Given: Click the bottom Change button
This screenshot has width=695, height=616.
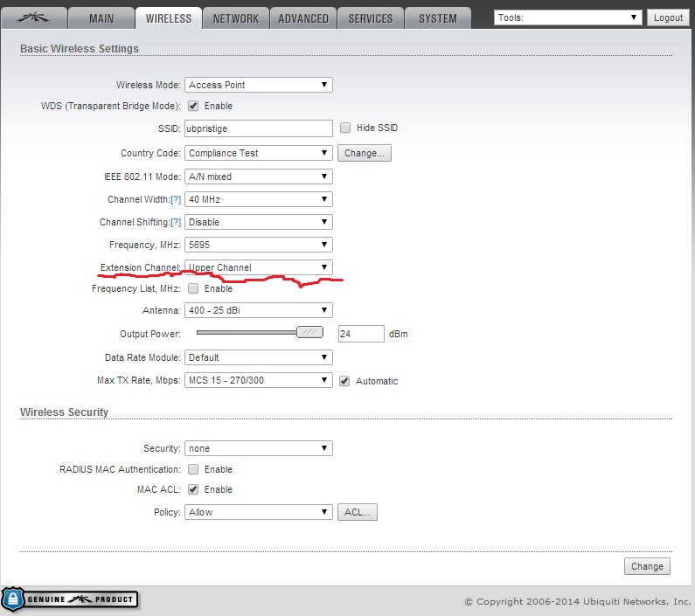Looking at the screenshot, I should [647, 566].
